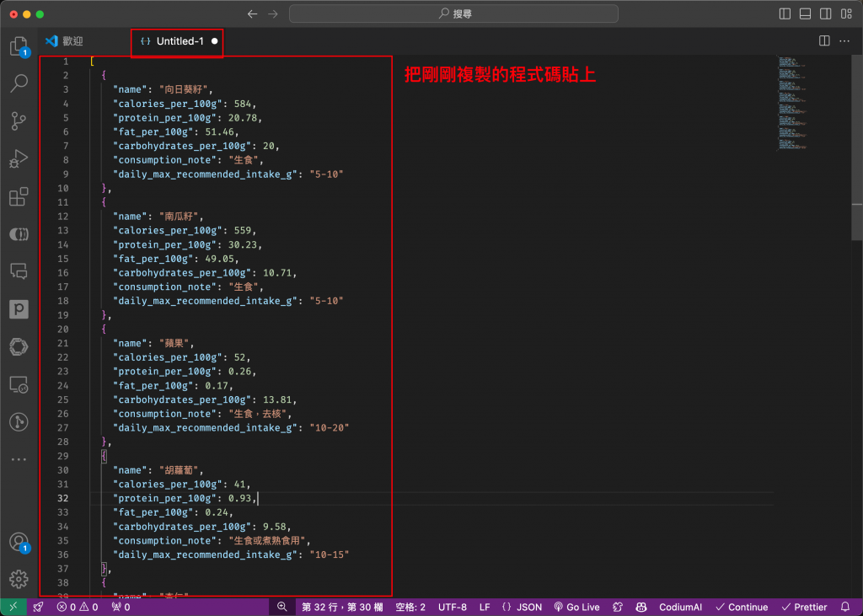Click the minimap code overview
863x616 pixels.
[792, 103]
